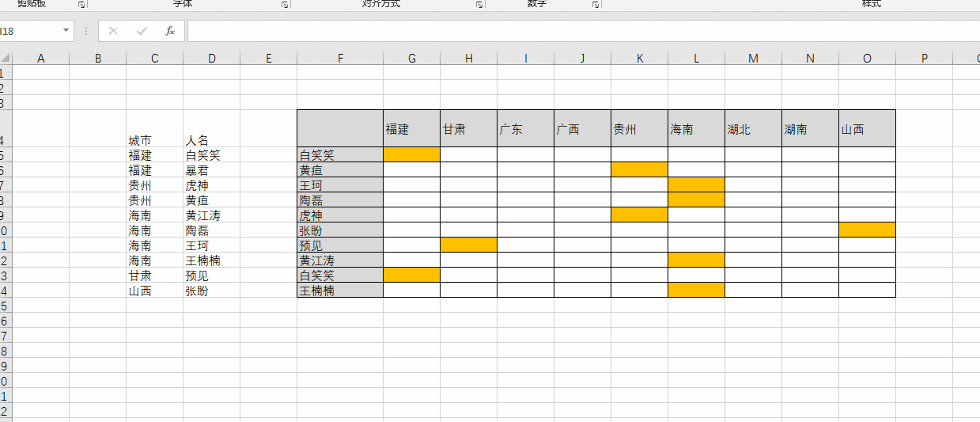
Task: Open the font group dialog launcher
Action: coord(284,4)
